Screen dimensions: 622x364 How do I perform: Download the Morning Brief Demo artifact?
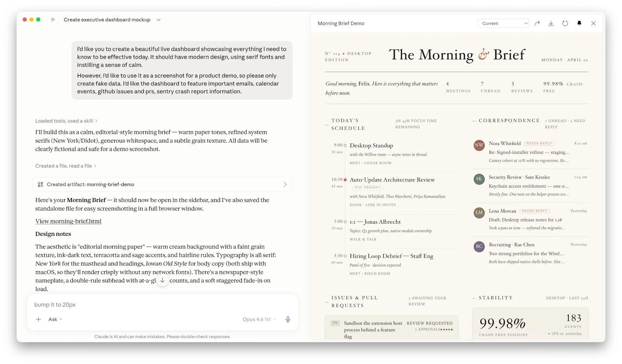coord(551,23)
